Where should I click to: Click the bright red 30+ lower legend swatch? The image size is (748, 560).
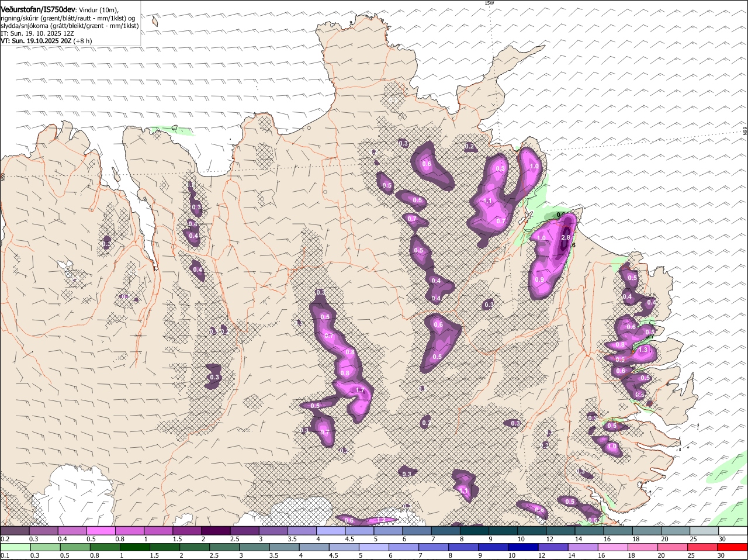pyautogui.click(x=733, y=548)
